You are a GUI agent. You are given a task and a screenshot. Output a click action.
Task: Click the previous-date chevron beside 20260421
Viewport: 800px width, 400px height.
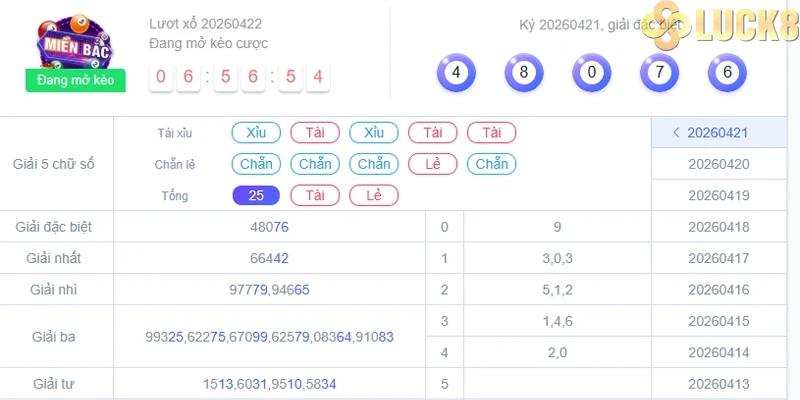click(x=677, y=133)
